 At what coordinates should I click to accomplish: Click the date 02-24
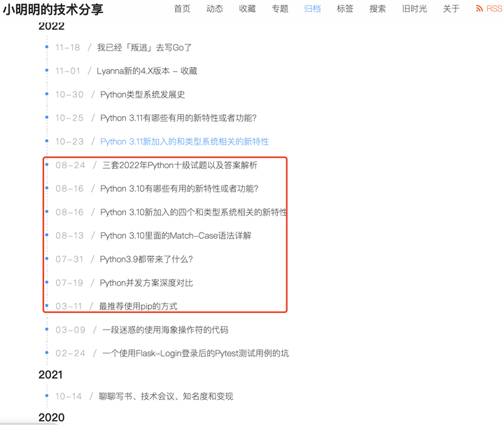tap(71, 354)
